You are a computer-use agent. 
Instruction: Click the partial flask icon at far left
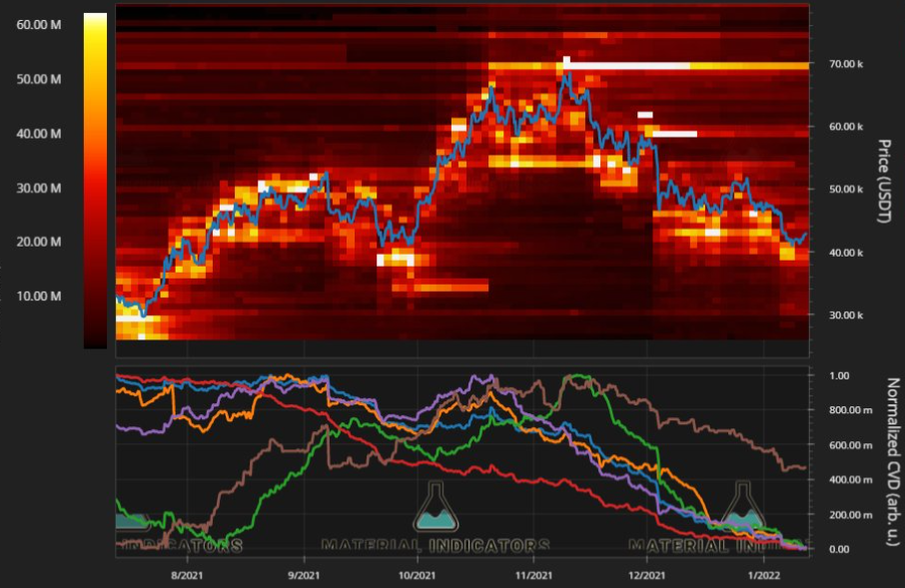130,519
